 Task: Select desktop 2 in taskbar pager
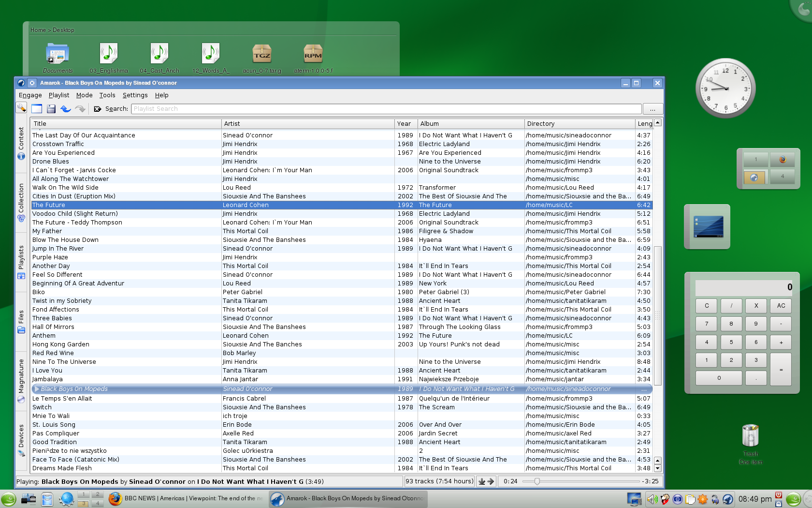pyautogui.click(x=98, y=494)
